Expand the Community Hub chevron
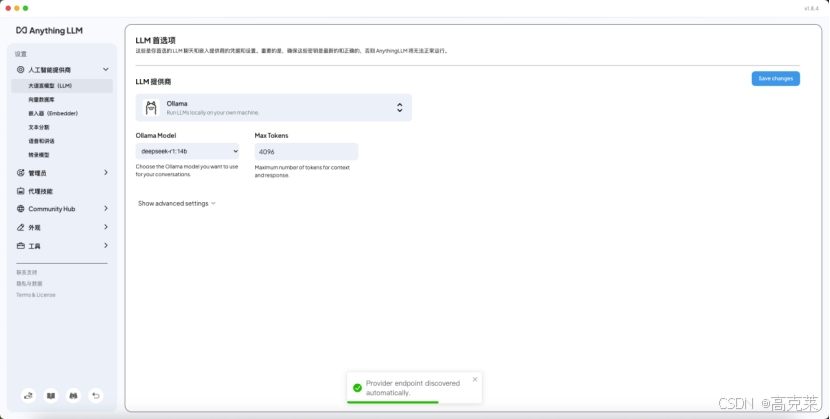This screenshot has height=419, width=830. pyautogui.click(x=106, y=208)
